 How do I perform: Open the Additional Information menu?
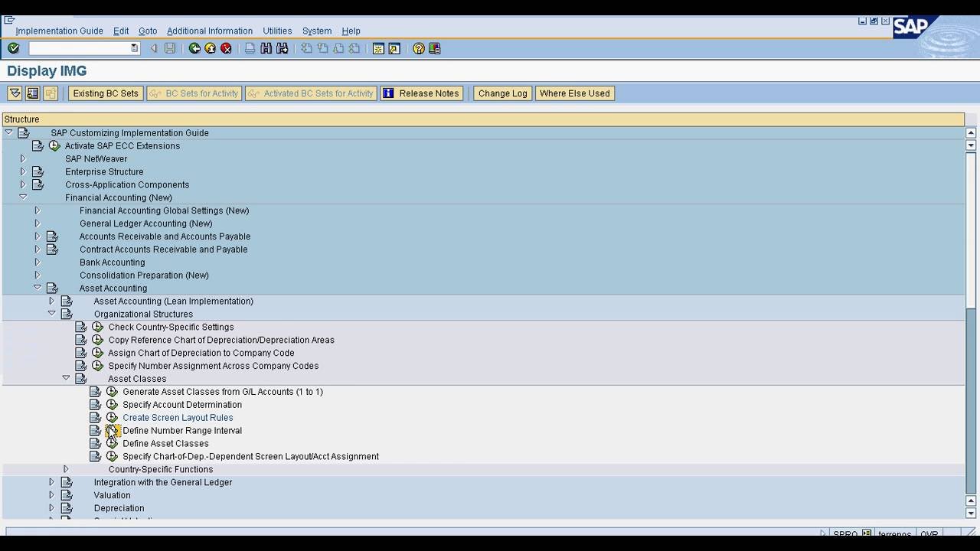(210, 31)
